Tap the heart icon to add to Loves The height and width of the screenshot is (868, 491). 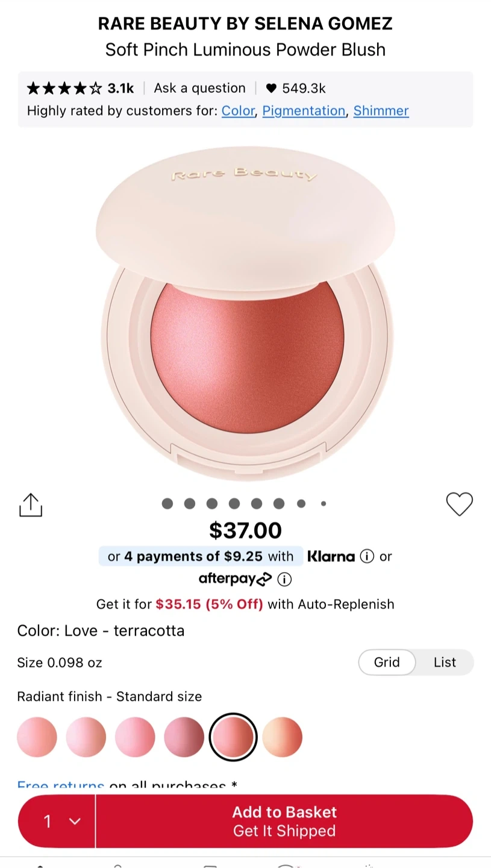tap(459, 504)
